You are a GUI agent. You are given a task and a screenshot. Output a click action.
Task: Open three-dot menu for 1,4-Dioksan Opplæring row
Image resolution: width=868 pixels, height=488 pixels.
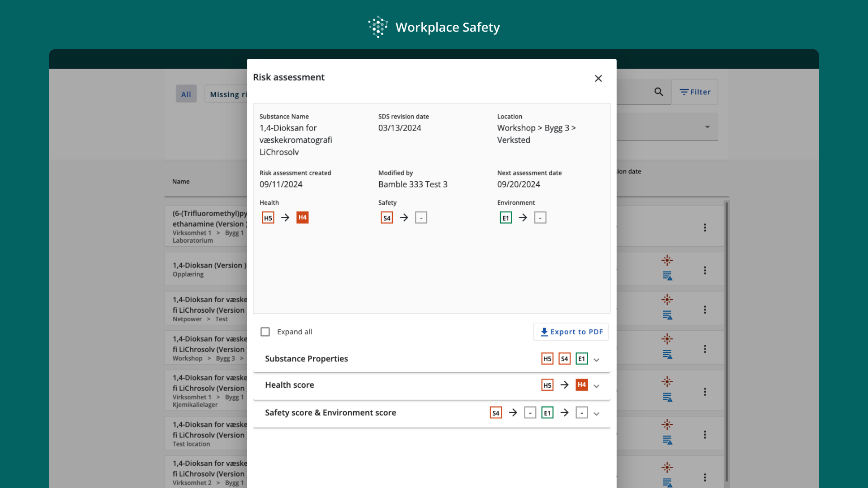pyautogui.click(x=705, y=270)
